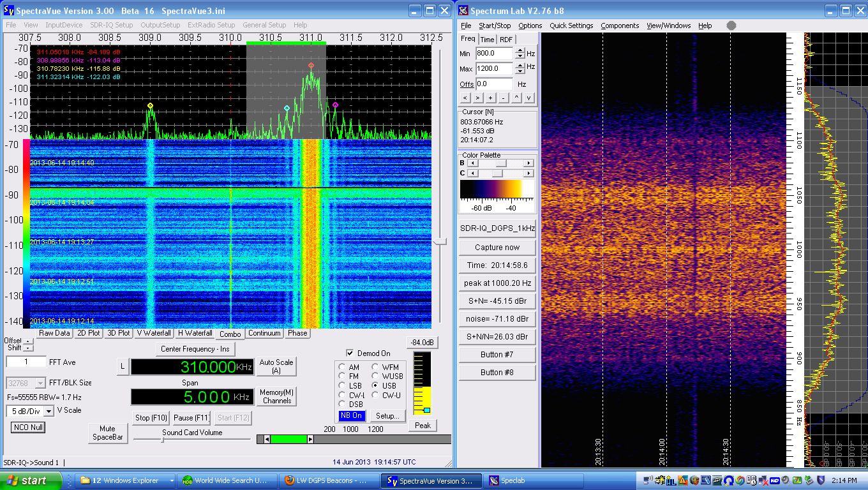This screenshot has height=490, width=868.
Task: Click the '^' frequency range up button
Action: (516, 98)
